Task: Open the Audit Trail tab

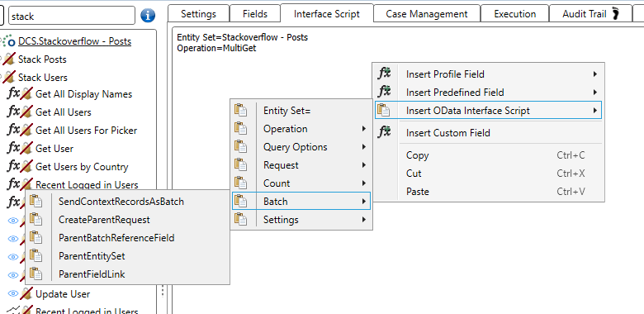Action: pyautogui.click(x=590, y=13)
